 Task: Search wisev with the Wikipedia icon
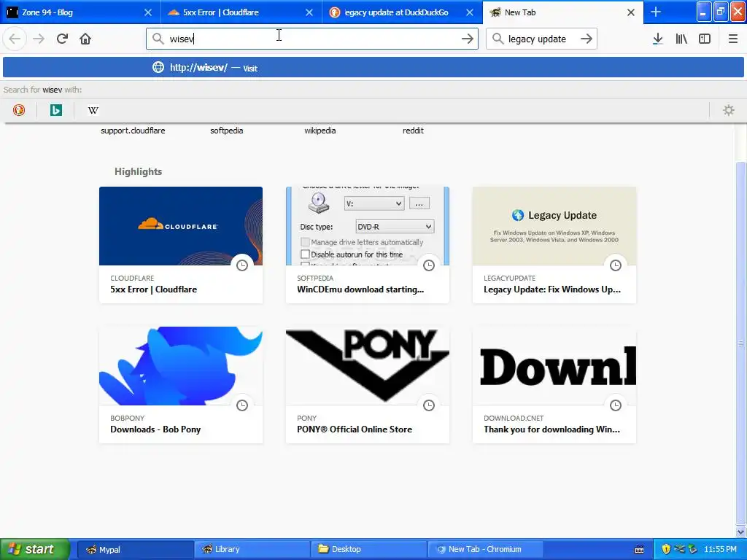(x=93, y=110)
